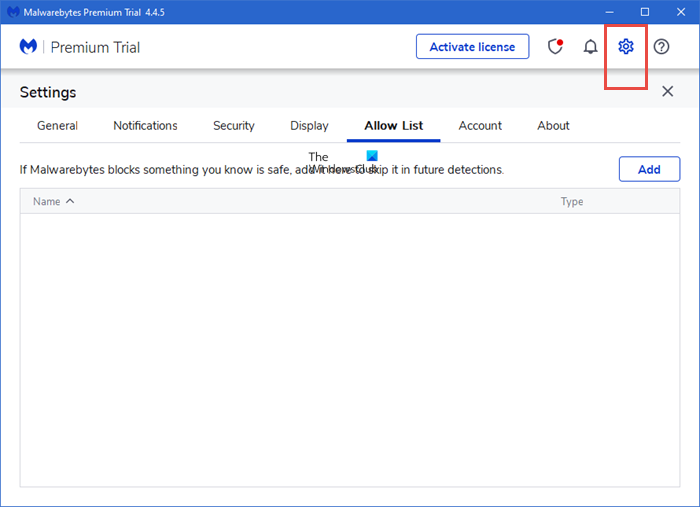Image resolution: width=700 pixels, height=507 pixels.
Task: Switch to the General tab
Action: pyautogui.click(x=57, y=126)
